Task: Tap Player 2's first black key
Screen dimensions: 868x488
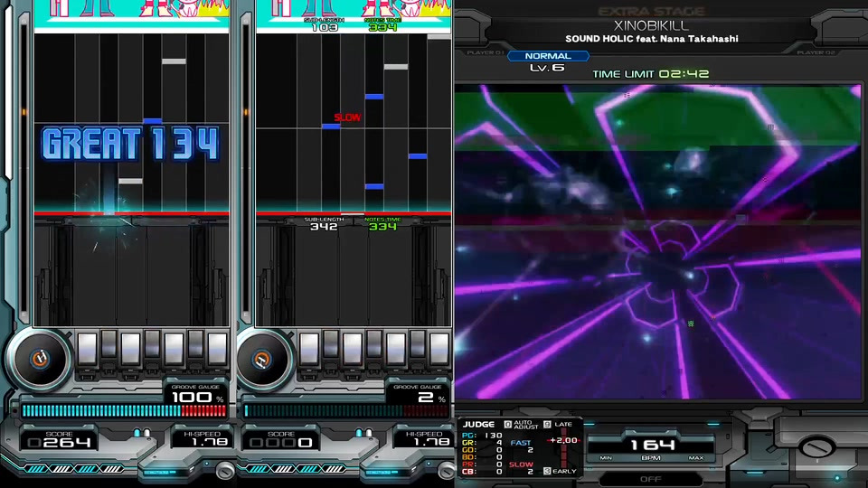Action: tap(331, 343)
